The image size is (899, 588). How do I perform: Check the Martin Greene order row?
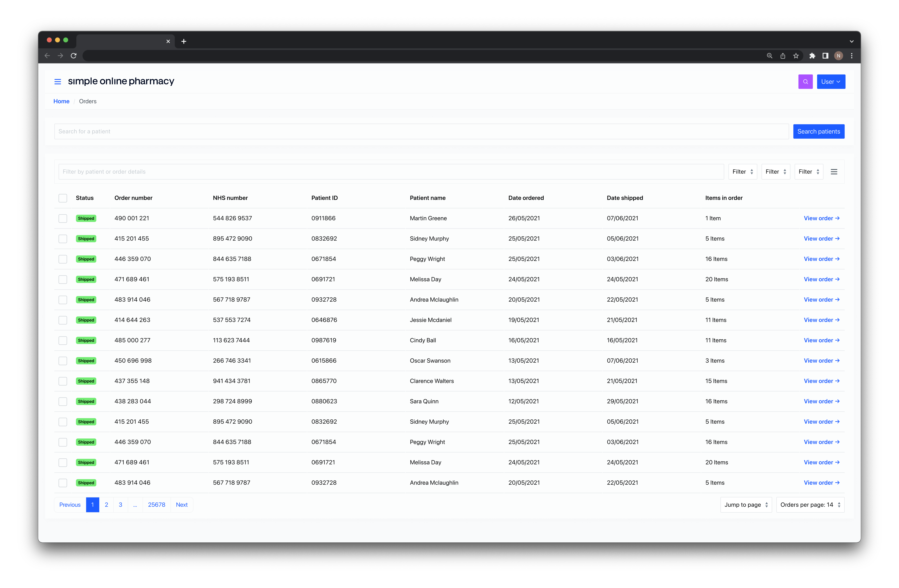tap(63, 218)
